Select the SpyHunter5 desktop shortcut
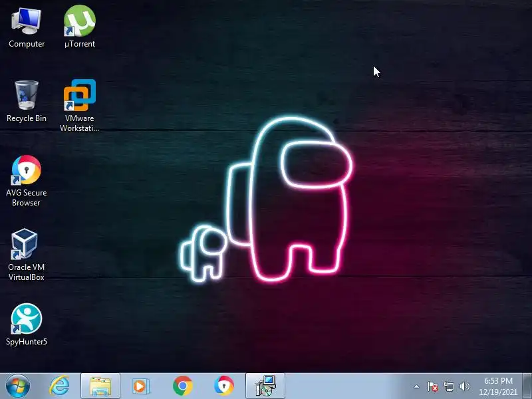This screenshot has height=399, width=532. [x=27, y=325]
